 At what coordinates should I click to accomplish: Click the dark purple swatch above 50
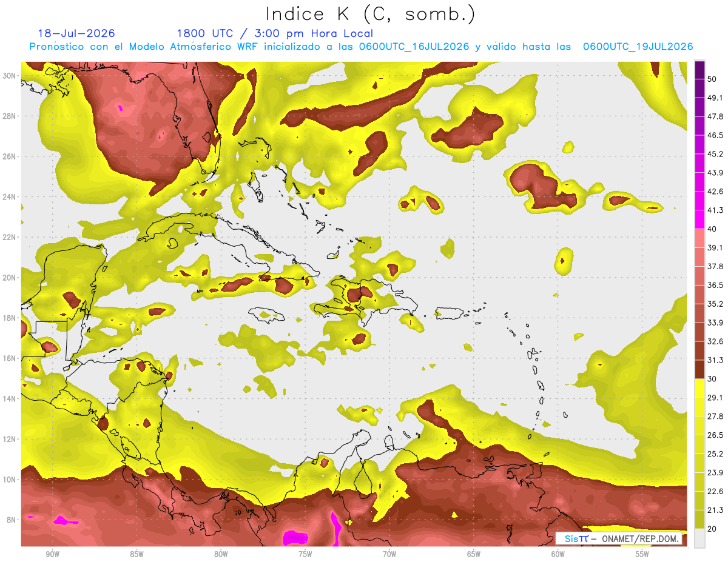pos(699,70)
